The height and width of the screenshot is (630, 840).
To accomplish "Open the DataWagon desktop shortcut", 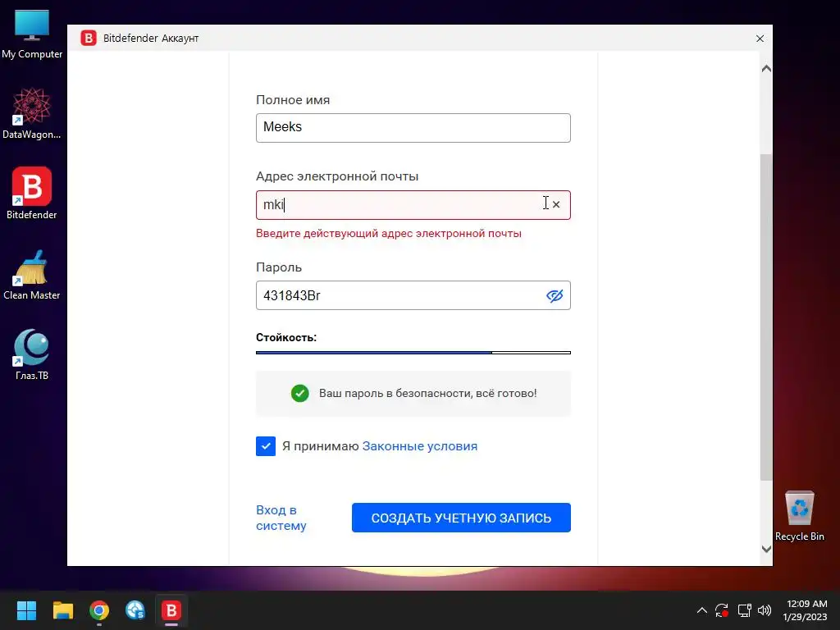I will 32,113.
